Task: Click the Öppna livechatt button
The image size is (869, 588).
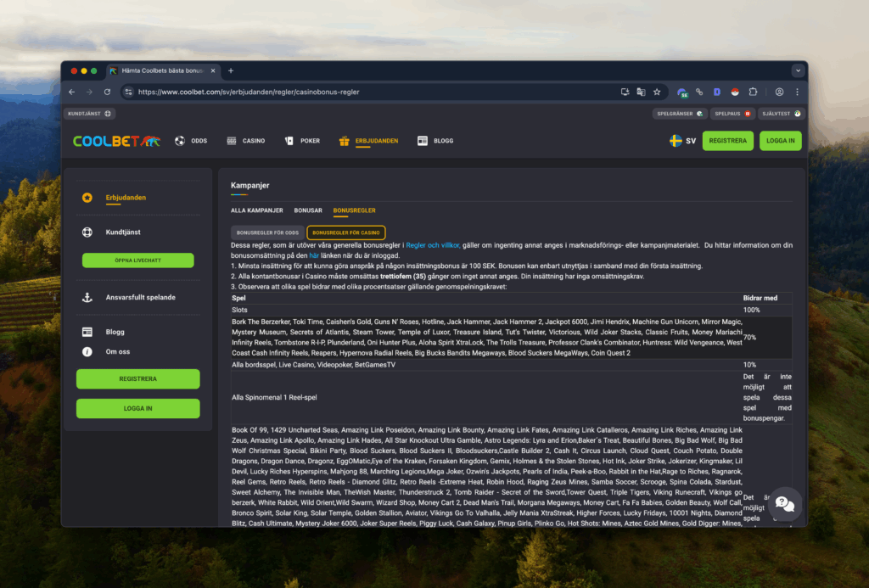Action: click(138, 260)
